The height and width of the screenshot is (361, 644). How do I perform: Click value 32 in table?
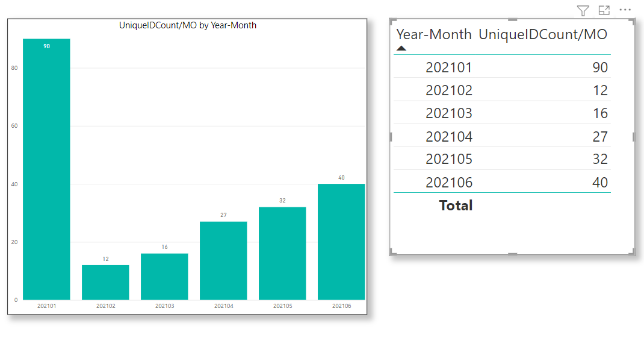click(x=600, y=159)
